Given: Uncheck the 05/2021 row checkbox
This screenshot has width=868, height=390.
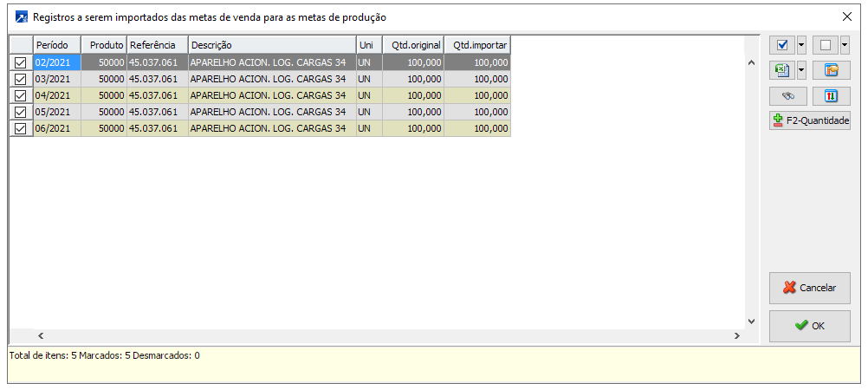Looking at the screenshot, I should [21, 112].
